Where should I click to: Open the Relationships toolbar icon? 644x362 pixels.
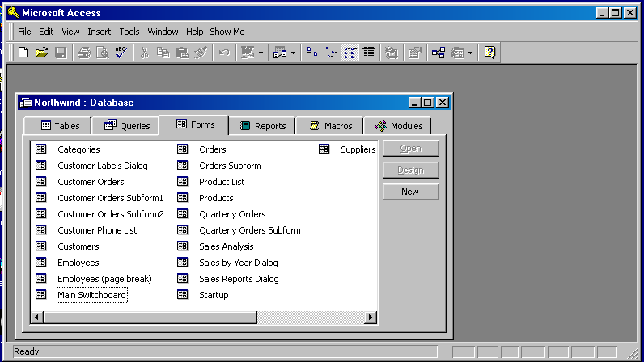click(439, 53)
